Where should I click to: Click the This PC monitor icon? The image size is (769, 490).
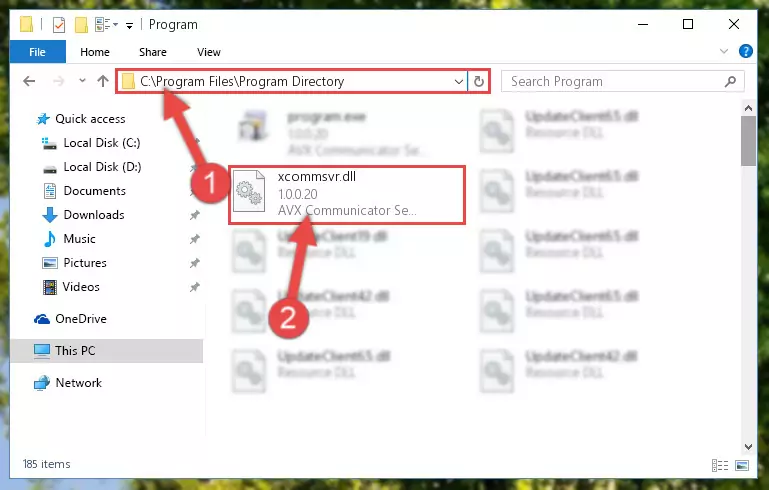point(42,351)
